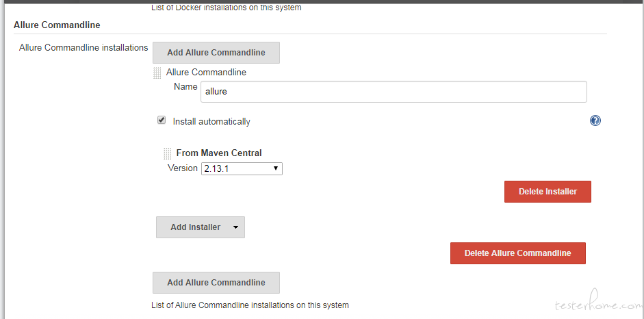Click the arrow on the Version selector
Image resolution: width=644 pixels, height=319 pixels.
point(276,168)
